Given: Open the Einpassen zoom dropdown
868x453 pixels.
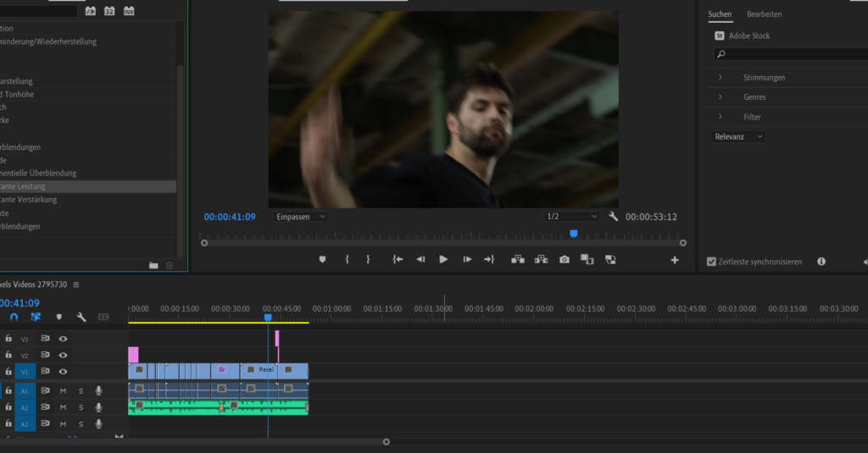Looking at the screenshot, I should coord(301,217).
